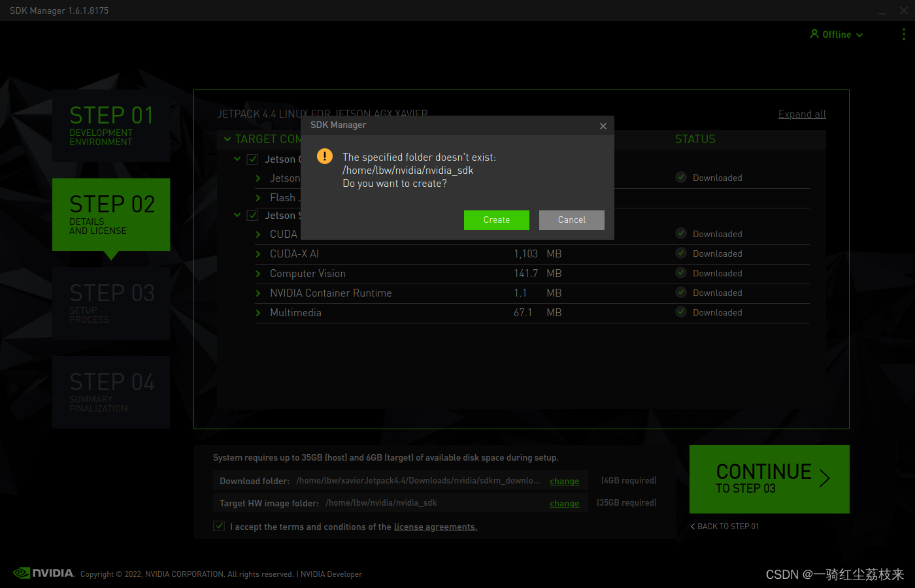
Task: Expand the Computer Vision row
Action: pyautogui.click(x=258, y=273)
